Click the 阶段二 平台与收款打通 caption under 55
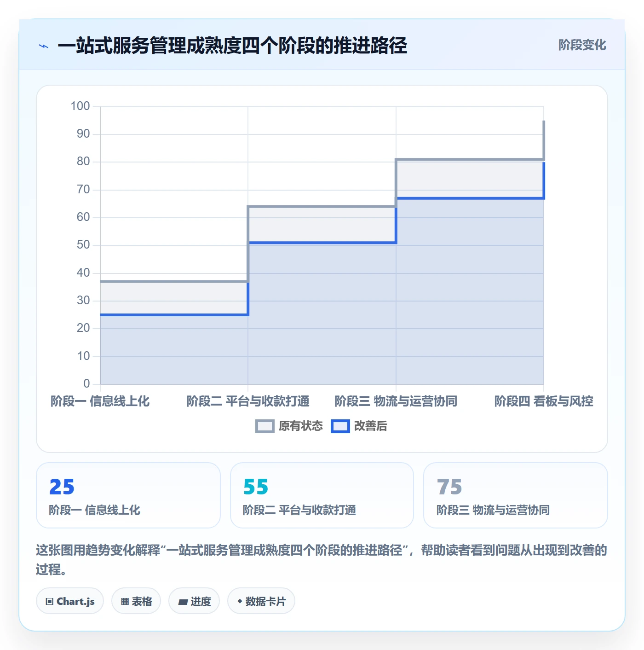The height and width of the screenshot is (650, 644). pyautogui.click(x=299, y=510)
